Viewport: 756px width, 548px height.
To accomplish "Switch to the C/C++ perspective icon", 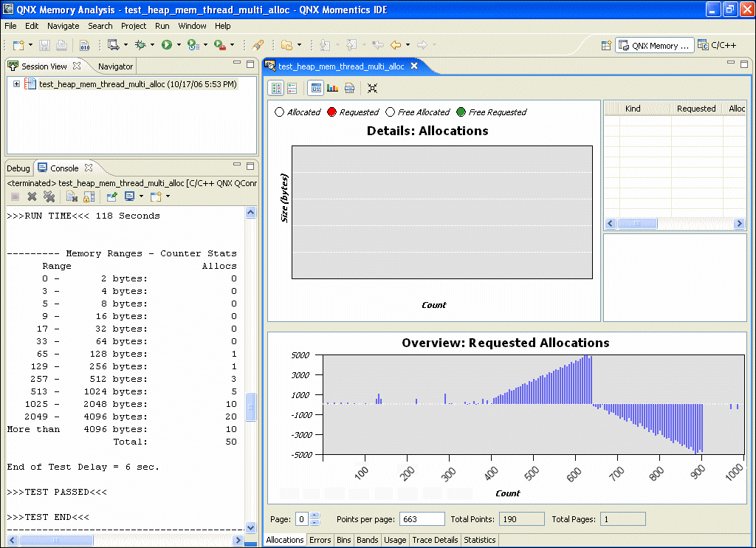I will pyautogui.click(x=717, y=44).
